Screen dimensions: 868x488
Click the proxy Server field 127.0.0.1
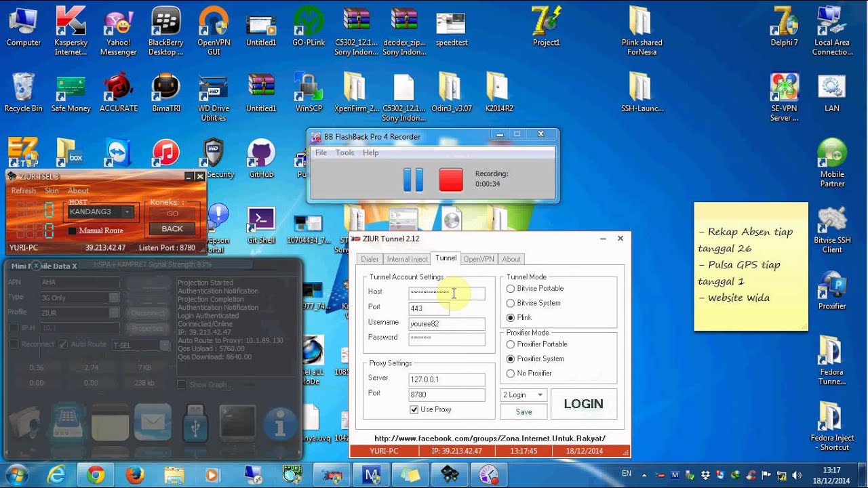pos(447,380)
